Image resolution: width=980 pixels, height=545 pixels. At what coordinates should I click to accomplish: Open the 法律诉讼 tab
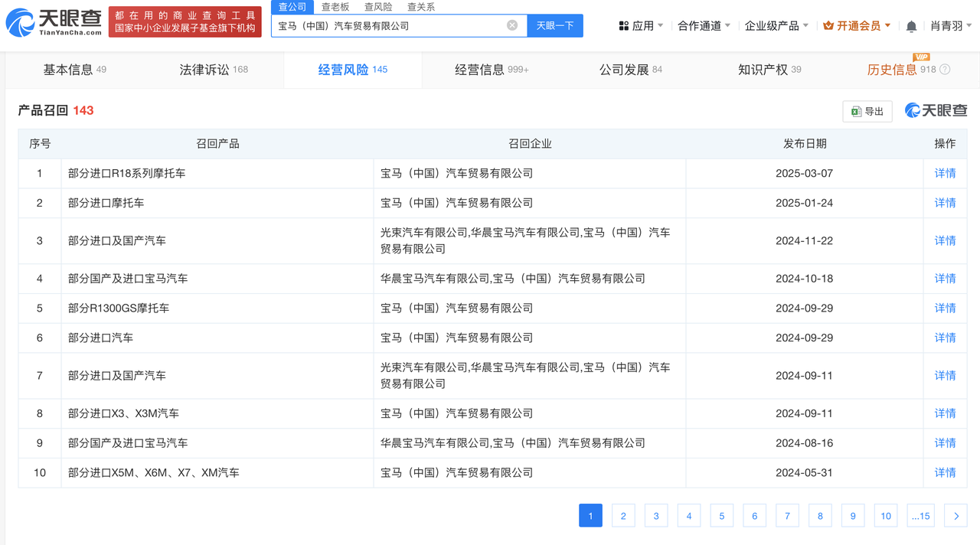point(214,70)
